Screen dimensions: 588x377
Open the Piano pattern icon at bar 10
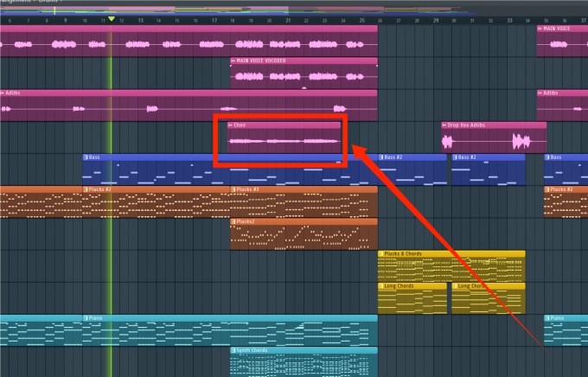point(86,318)
